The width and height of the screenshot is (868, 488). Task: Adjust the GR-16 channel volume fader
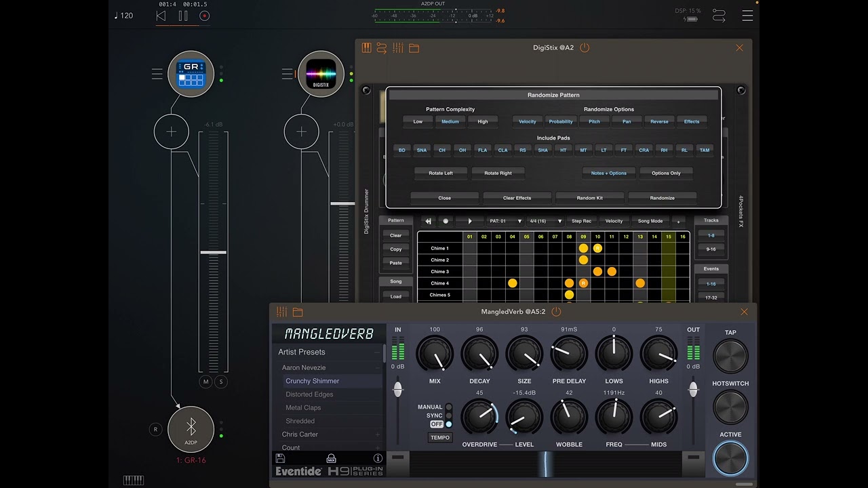(x=213, y=252)
